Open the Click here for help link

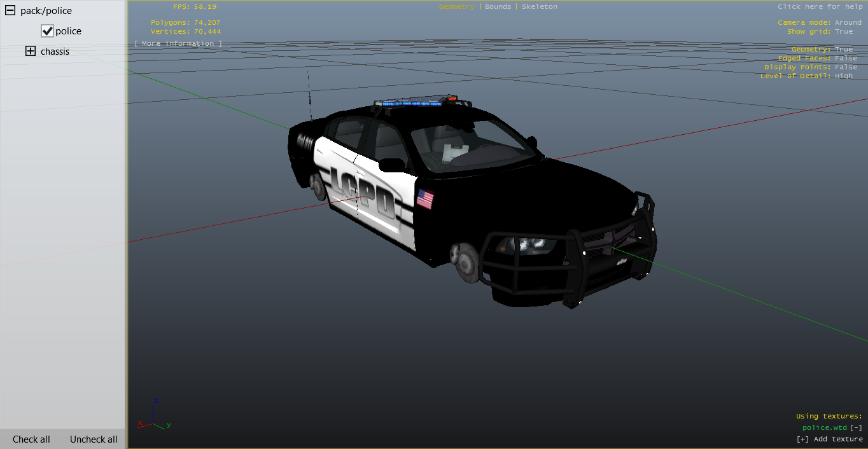pyautogui.click(x=820, y=7)
